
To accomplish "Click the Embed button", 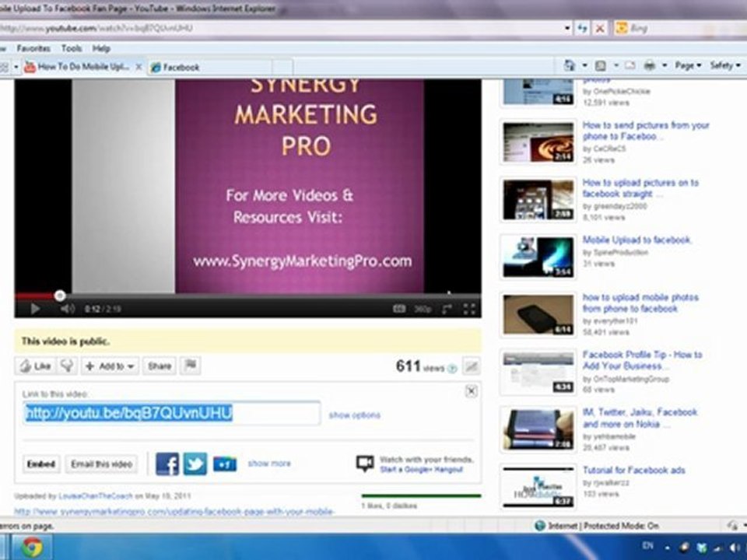I will (x=41, y=464).
